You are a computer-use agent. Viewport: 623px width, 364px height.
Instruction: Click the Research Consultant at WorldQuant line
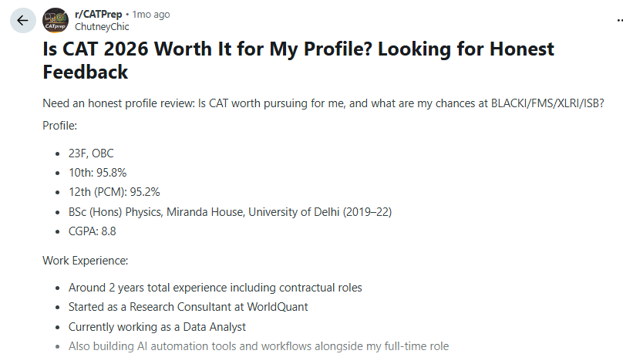point(188,307)
